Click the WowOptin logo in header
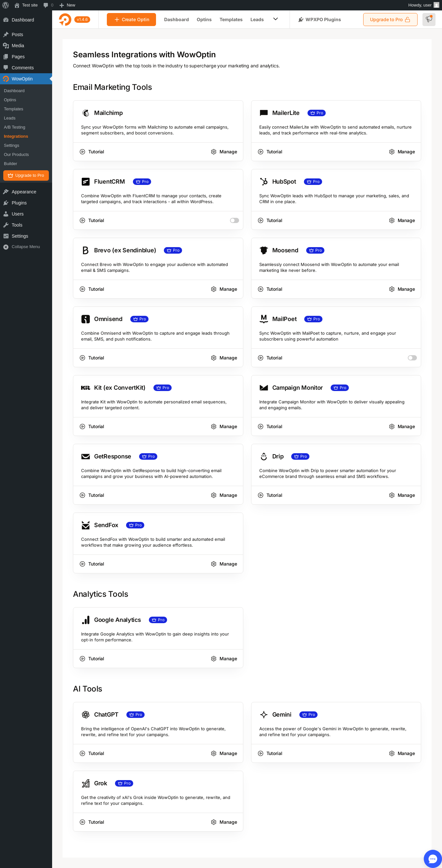This screenshot has width=442, height=868. tap(65, 20)
